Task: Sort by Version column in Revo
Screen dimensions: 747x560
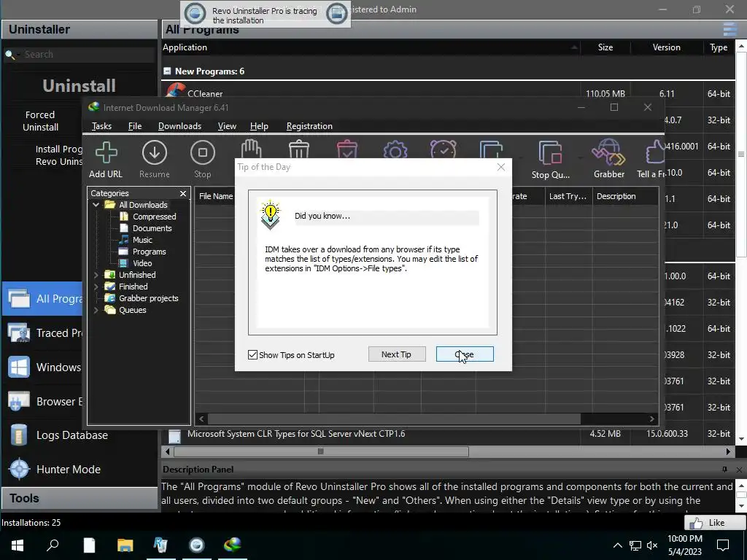Action: [x=666, y=47]
